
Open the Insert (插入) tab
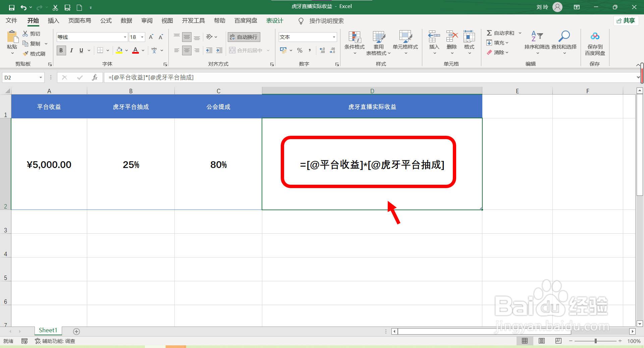pos(53,21)
